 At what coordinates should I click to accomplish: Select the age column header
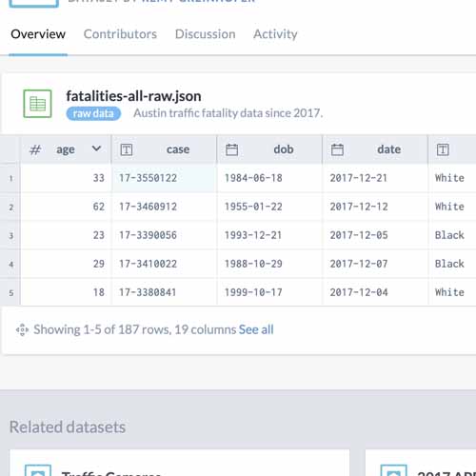click(66, 149)
